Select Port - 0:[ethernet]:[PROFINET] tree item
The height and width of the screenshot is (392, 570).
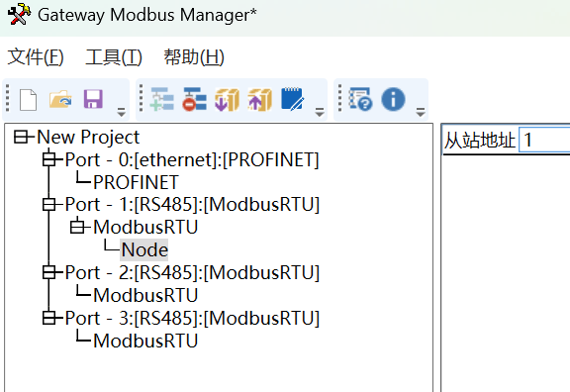pyautogui.click(x=192, y=159)
